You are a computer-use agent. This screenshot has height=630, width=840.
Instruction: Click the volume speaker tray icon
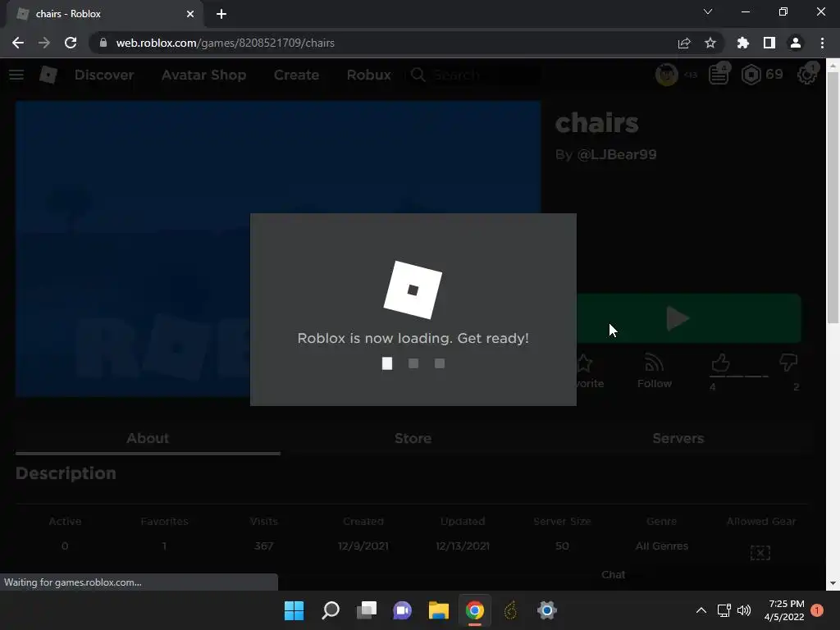tap(744, 610)
